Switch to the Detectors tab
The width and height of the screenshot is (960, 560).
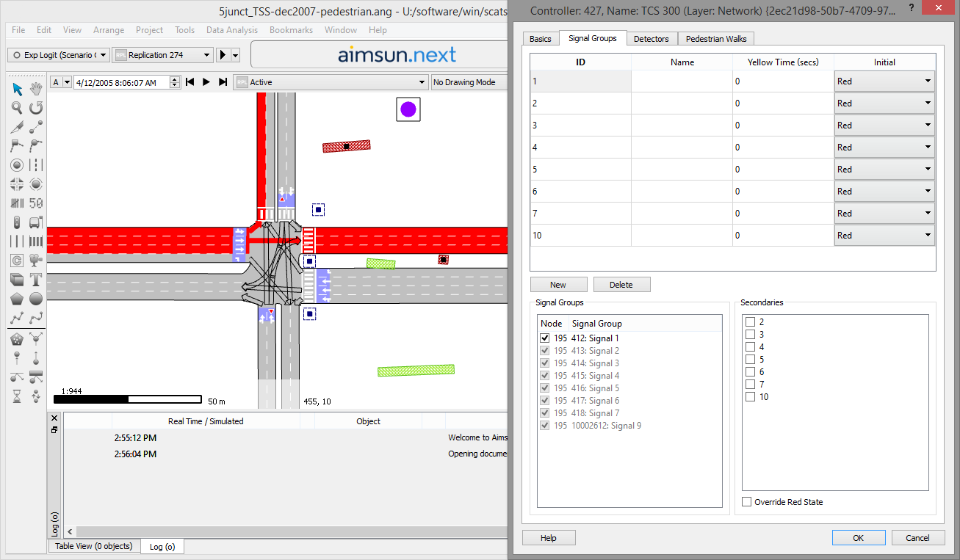click(x=652, y=38)
